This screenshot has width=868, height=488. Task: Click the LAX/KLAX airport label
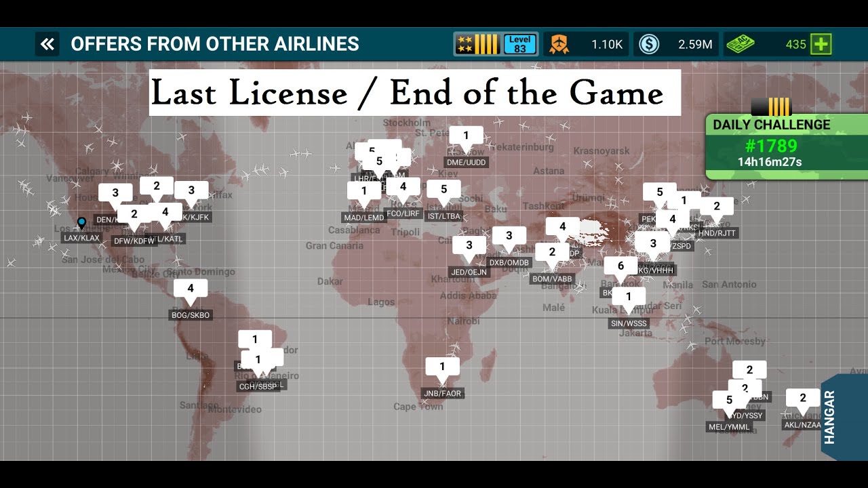[x=81, y=238]
